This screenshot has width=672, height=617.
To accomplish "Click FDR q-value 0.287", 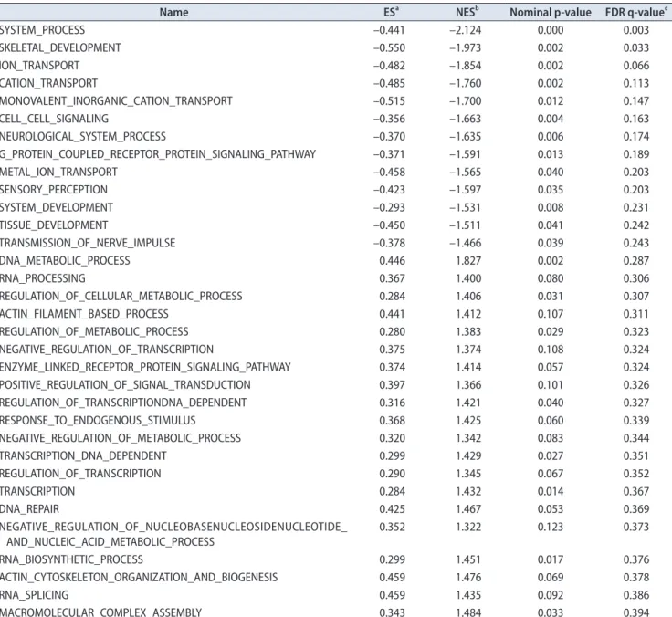I will coord(636,260).
